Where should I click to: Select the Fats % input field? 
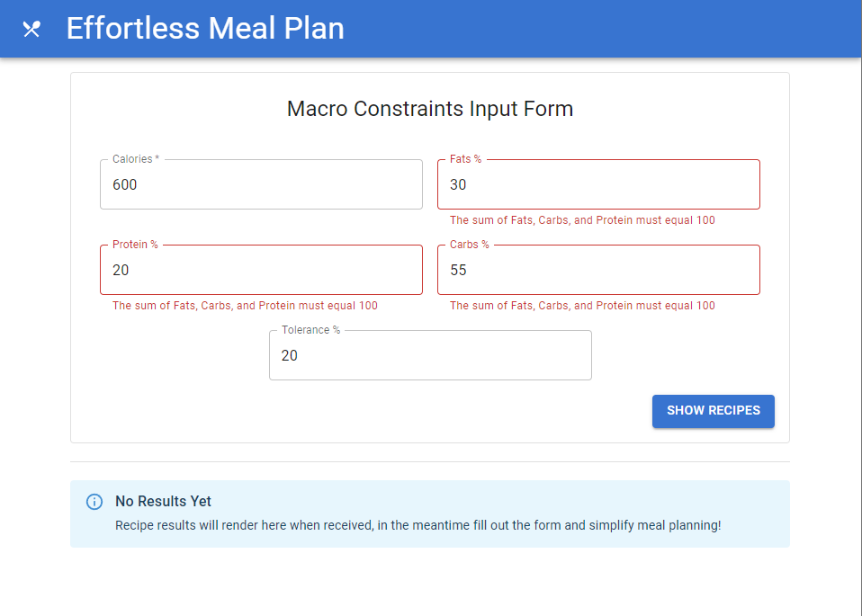[598, 185]
